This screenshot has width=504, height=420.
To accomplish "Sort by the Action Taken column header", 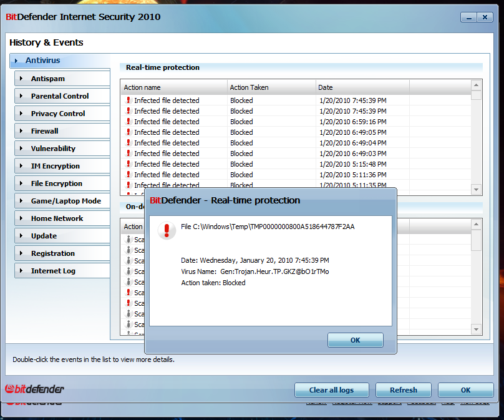I will (271, 87).
